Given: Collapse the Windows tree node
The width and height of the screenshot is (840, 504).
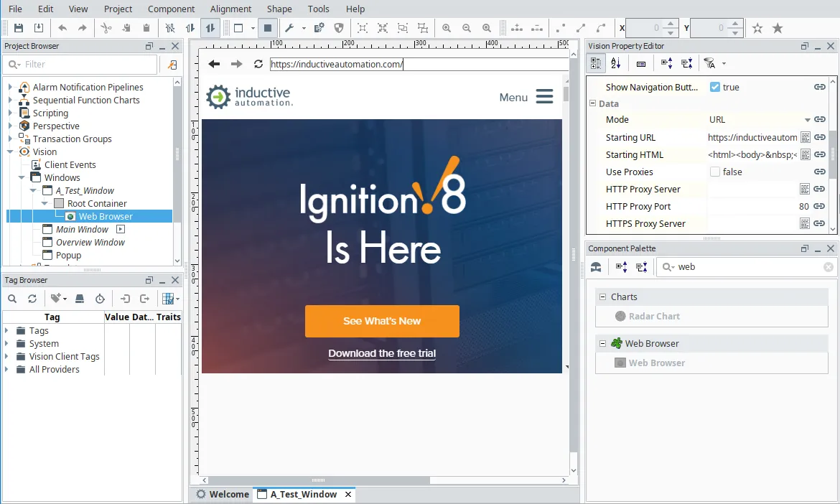Looking at the screenshot, I should [x=22, y=177].
